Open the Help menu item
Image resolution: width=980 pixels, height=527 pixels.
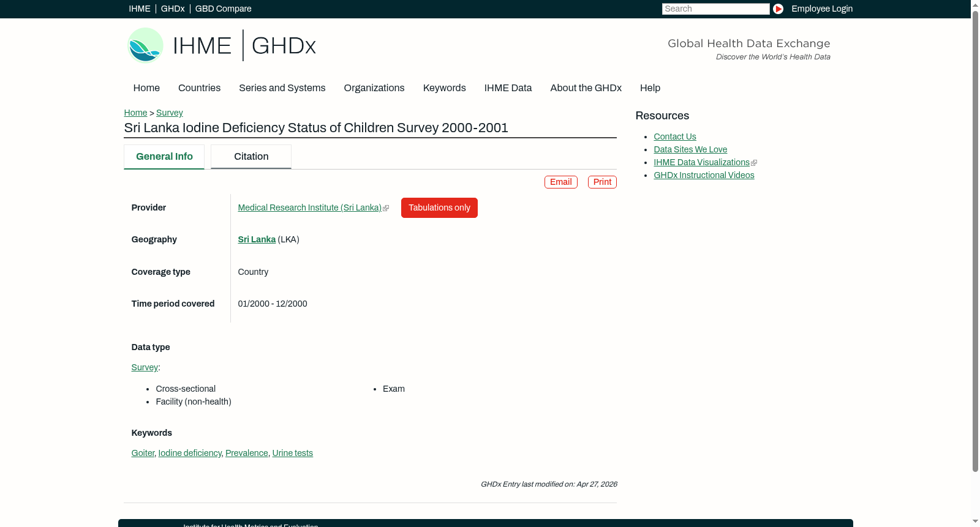click(x=650, y=88)
